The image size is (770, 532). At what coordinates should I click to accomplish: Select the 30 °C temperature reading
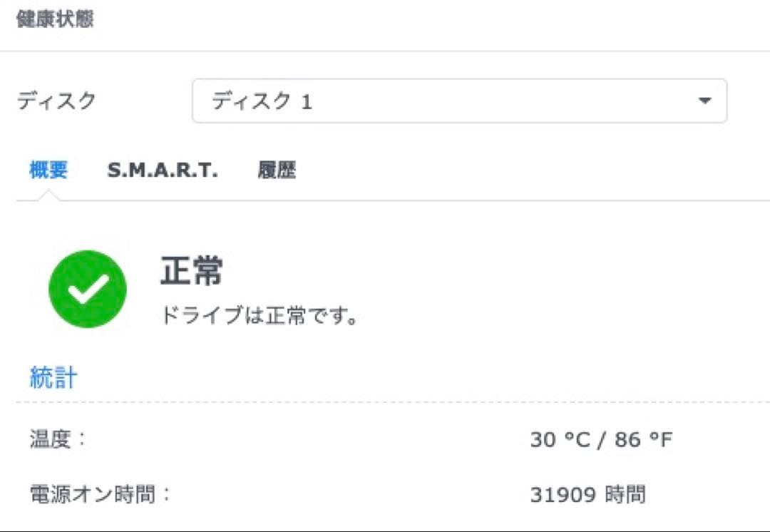(x=560, y=439)
